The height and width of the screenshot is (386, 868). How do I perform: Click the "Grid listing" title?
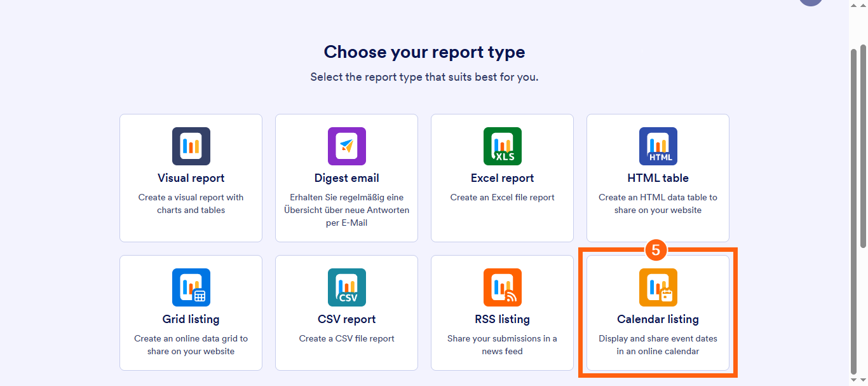click(x=191, y=319)
